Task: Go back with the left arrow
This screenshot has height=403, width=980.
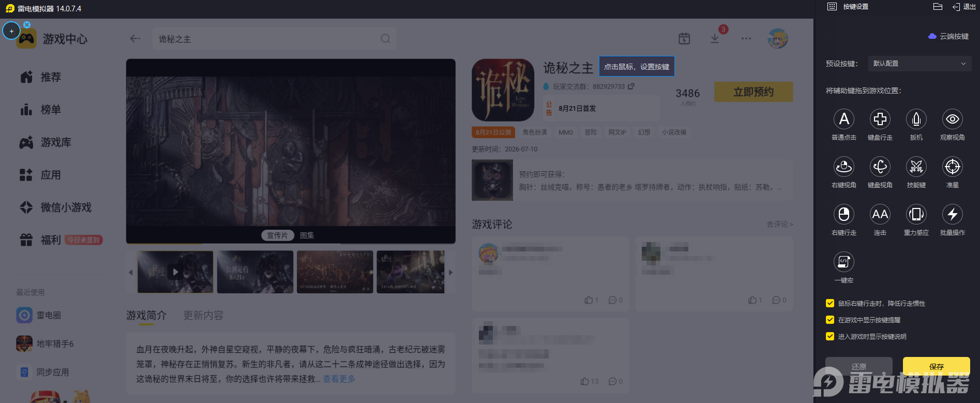Action: (135, 38)
